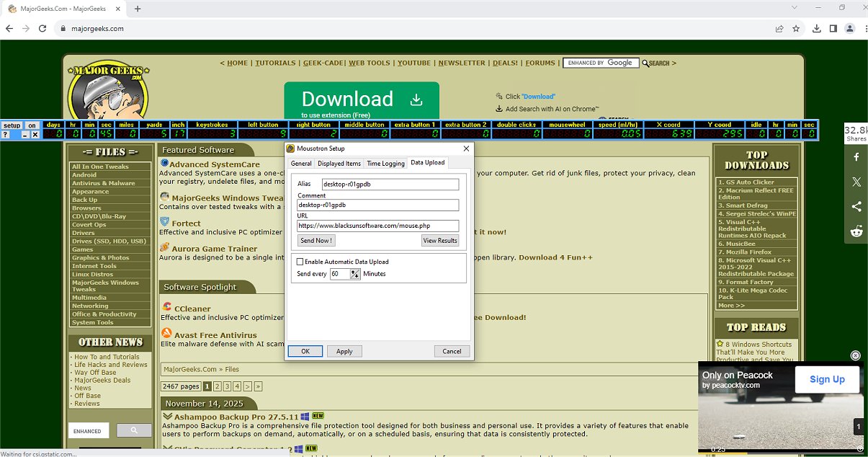Screen dimensions: 868x457
Task: Click the green Download ad button
Action: point(362,102)
